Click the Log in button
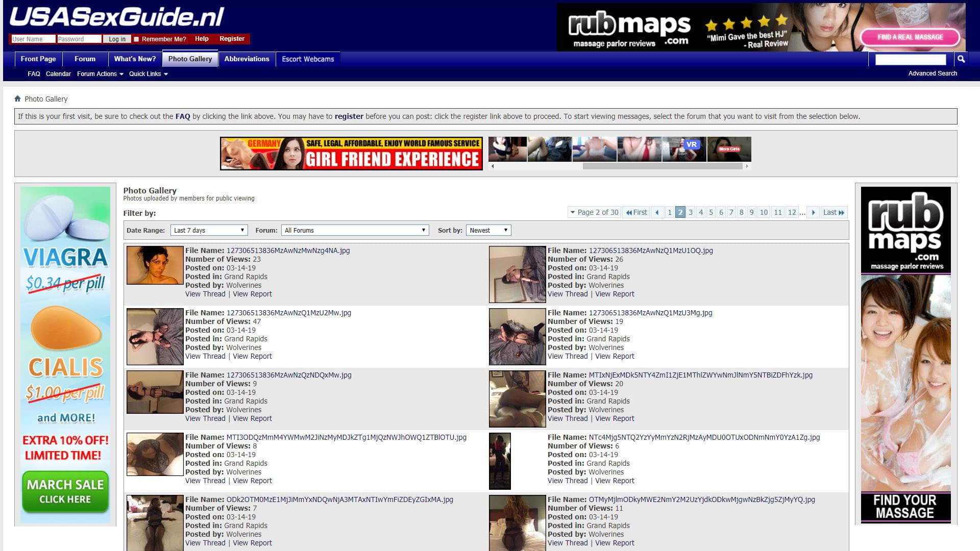The image size is (980, 551). 117,39
